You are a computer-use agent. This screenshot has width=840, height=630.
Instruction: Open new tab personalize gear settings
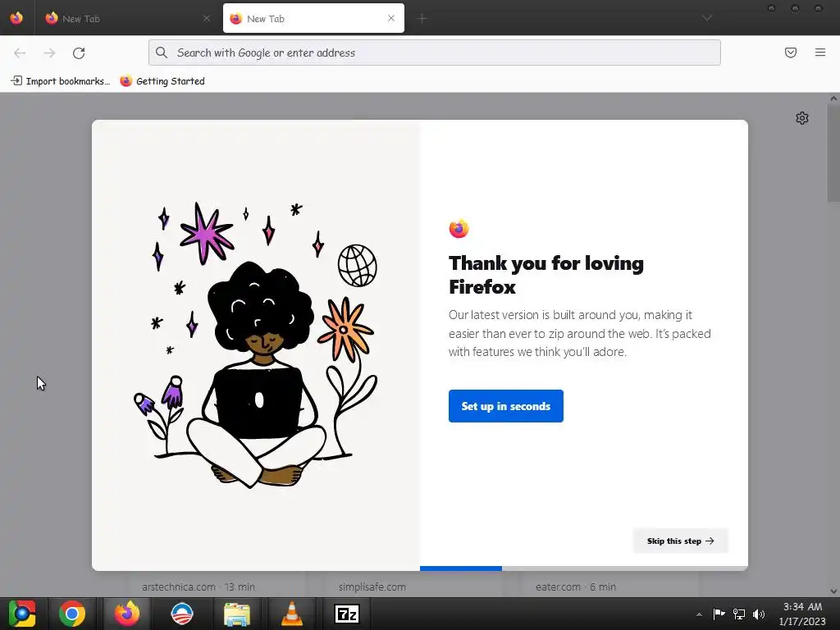(x=802, y=118)
